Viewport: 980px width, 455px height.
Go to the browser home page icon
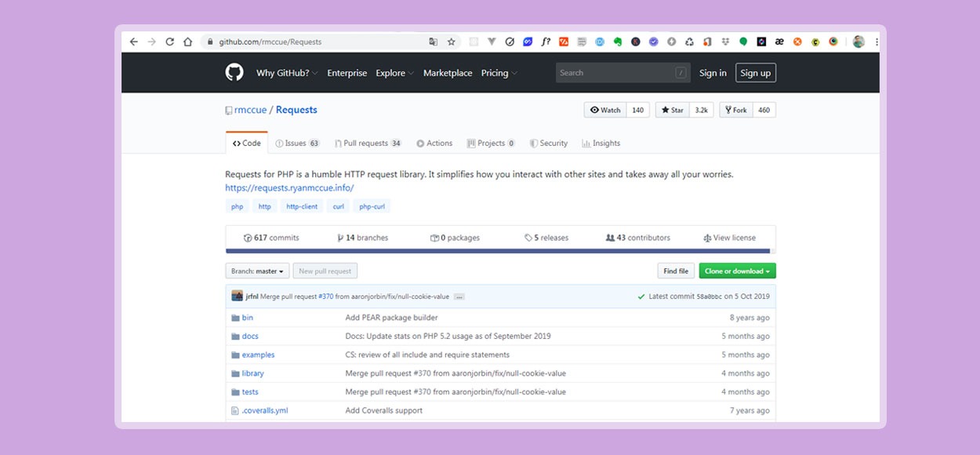pyautogui.click(x=187, y=42)
